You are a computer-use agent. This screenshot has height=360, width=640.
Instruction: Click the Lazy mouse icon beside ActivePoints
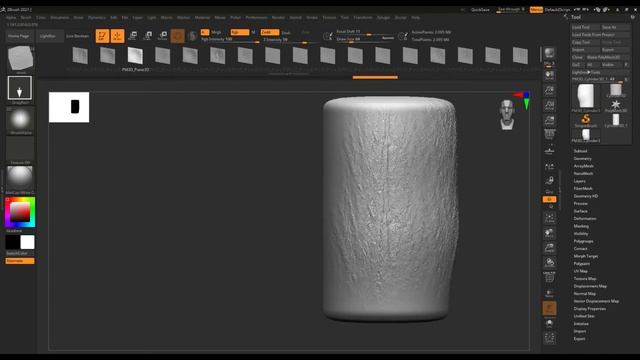click(403, 36)
